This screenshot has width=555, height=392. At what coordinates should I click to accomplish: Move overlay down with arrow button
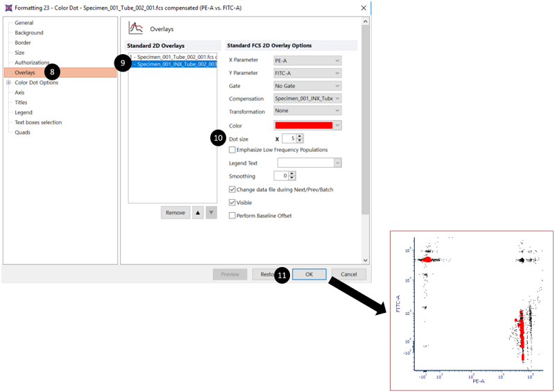[x=212, y=212]
